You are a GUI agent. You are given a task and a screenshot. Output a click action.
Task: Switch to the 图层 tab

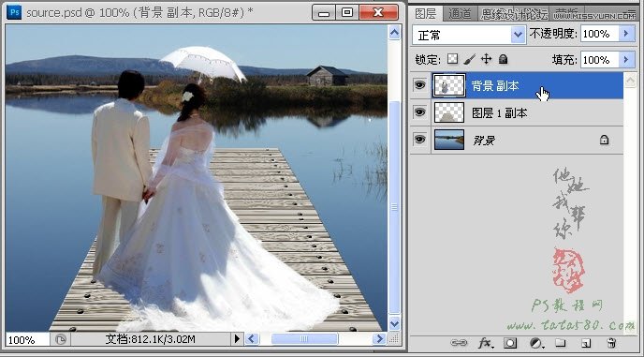point(426,13)
